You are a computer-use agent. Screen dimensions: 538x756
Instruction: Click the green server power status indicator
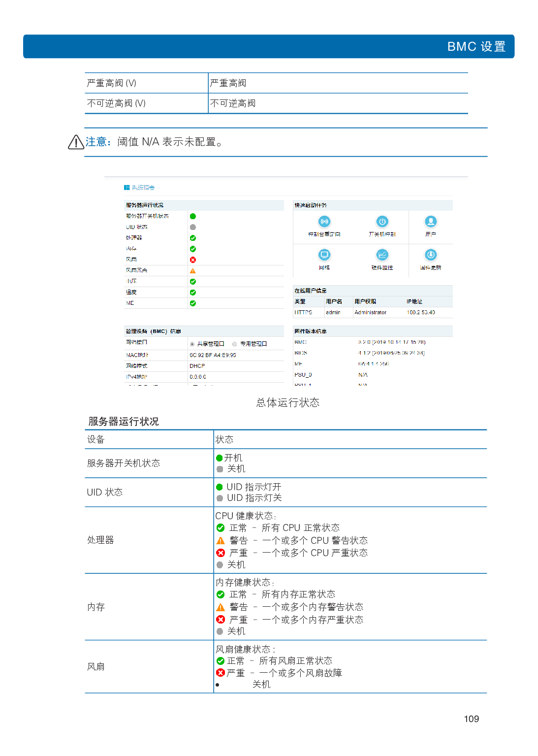tap(193, 216)
